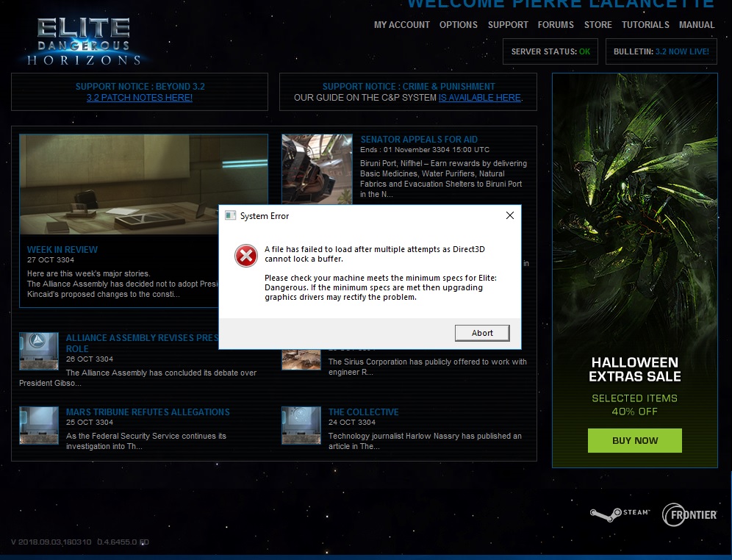Open the Week in Review headline

tap(62, 250)
